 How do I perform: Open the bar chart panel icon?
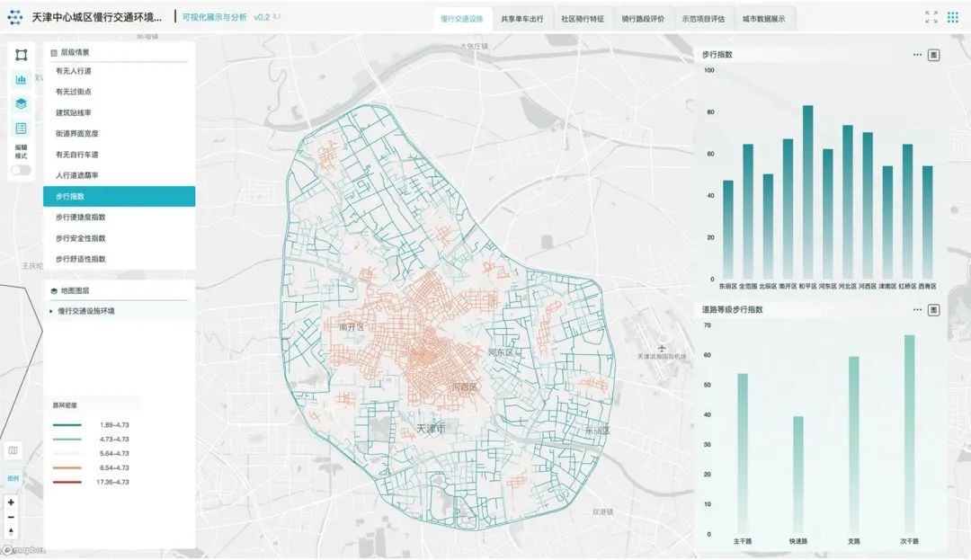[x=21, y=79]
